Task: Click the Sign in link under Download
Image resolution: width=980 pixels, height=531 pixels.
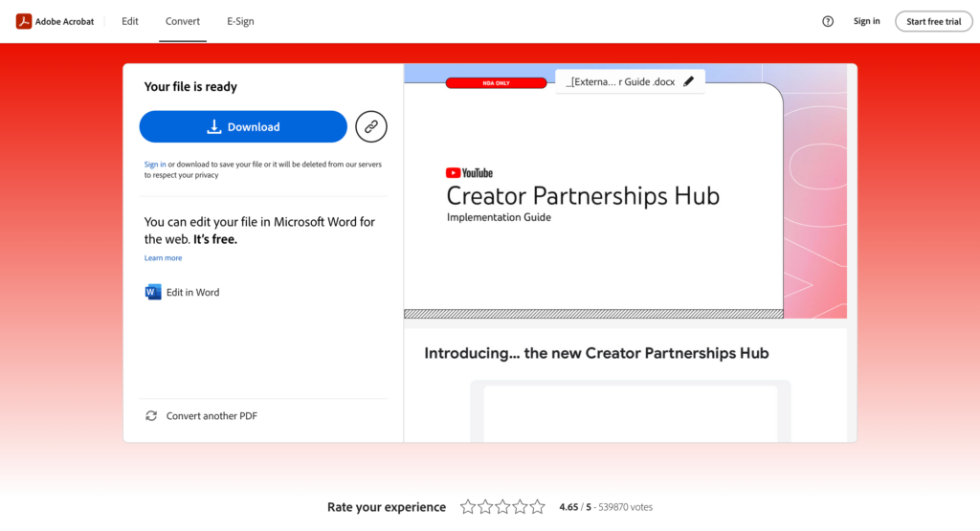Action: tap(155, 165)
